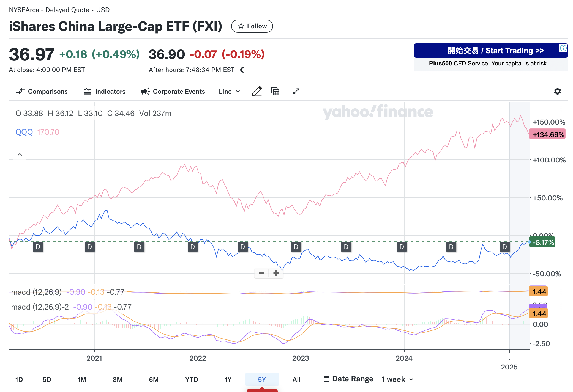This screenshot has height=392, width=573.
Task: Click the pencil draw tool icon
Action: click(x=257, y=91)
